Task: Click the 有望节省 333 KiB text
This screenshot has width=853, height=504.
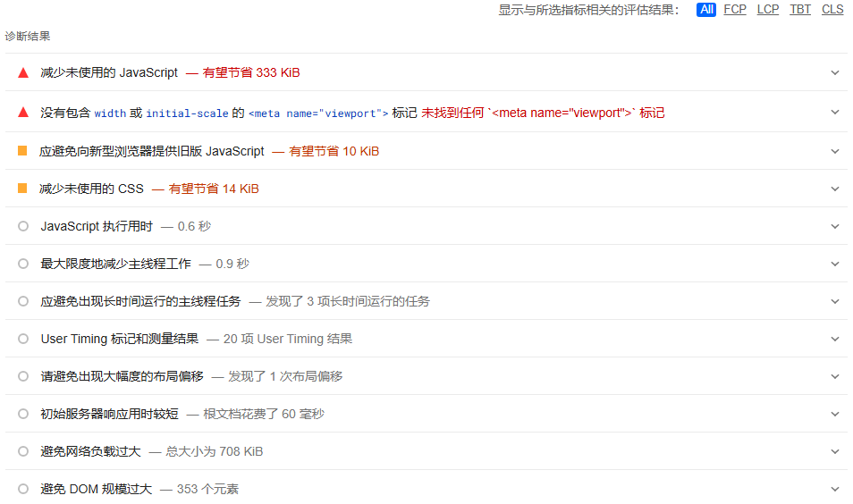Action: coord(250,72)
